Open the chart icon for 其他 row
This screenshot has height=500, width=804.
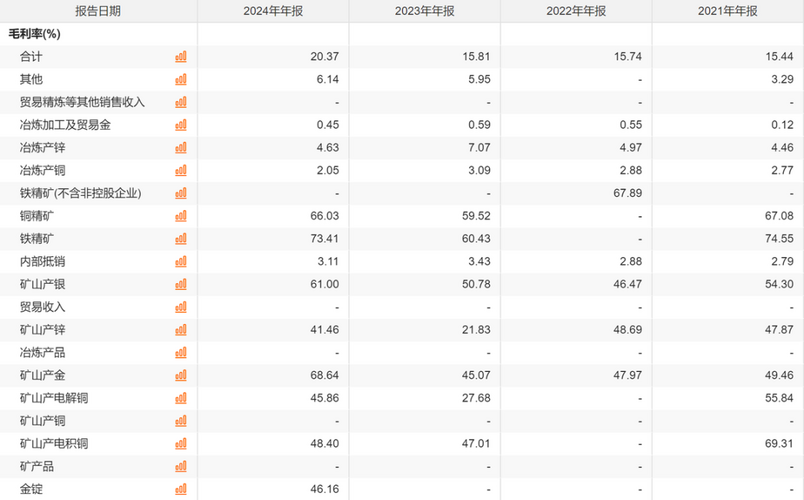point(180,79)
